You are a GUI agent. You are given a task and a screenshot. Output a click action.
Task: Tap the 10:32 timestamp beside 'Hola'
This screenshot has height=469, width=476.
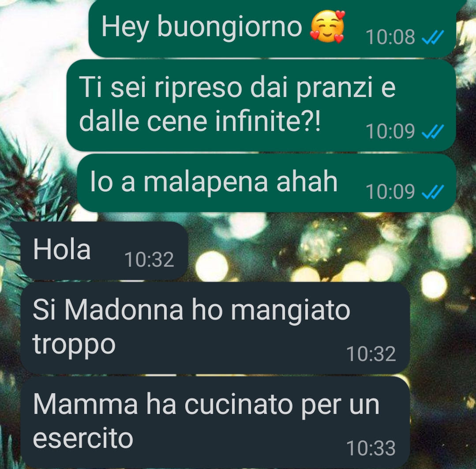coord(150,260)
